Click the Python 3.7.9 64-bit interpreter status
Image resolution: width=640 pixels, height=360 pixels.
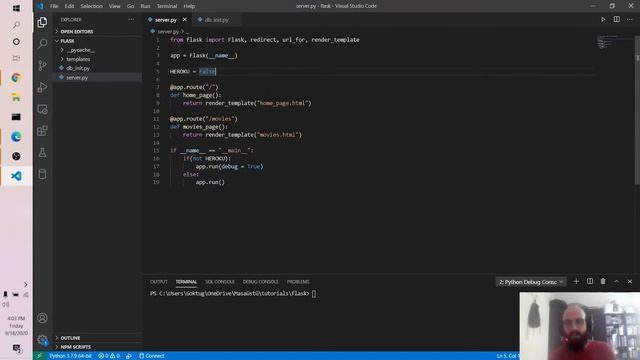[x=70, y=356]
